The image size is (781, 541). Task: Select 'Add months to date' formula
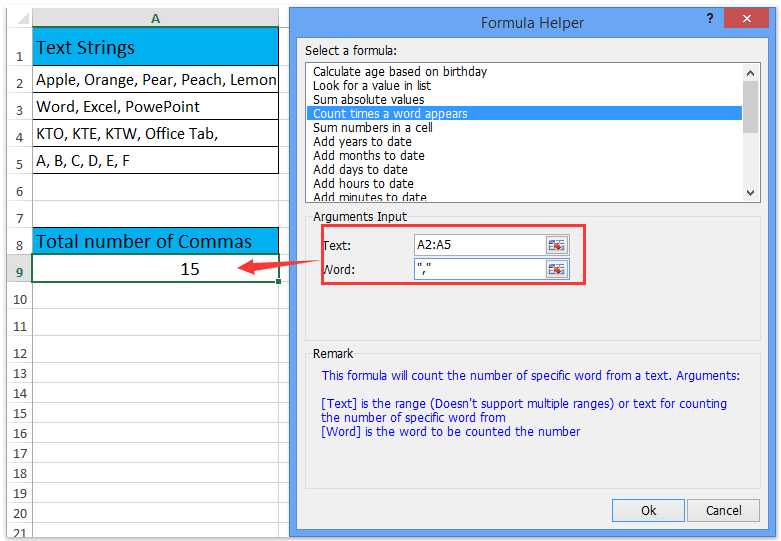(x=368, y=156)
